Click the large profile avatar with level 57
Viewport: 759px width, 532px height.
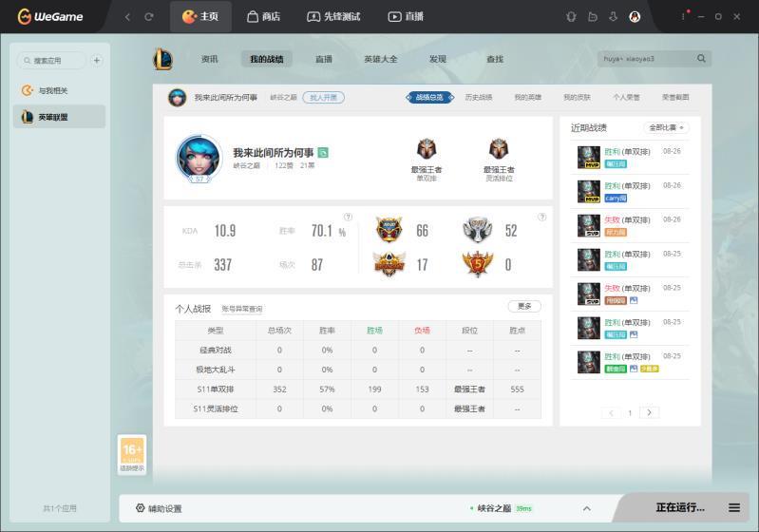[199, 159]
